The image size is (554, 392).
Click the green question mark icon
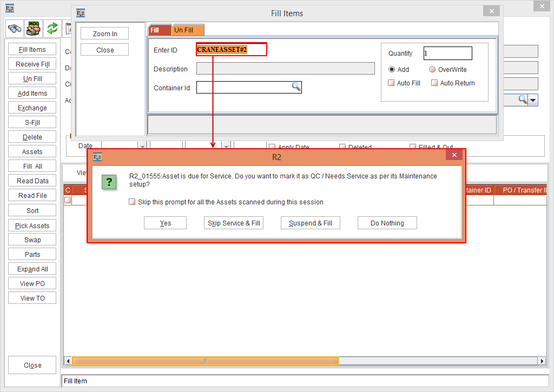pos(109,182)
